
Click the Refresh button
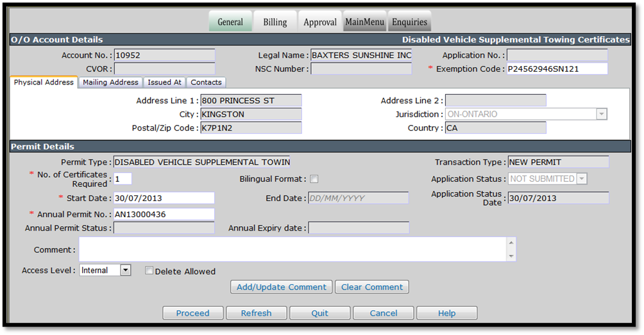coord(257,313)
